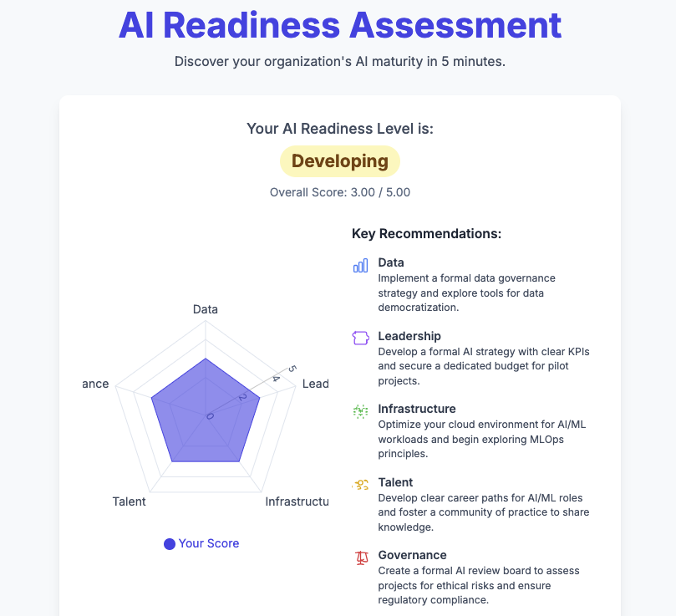
Task: Click the Developing readiness level badge
Action: tap(339, 161)
